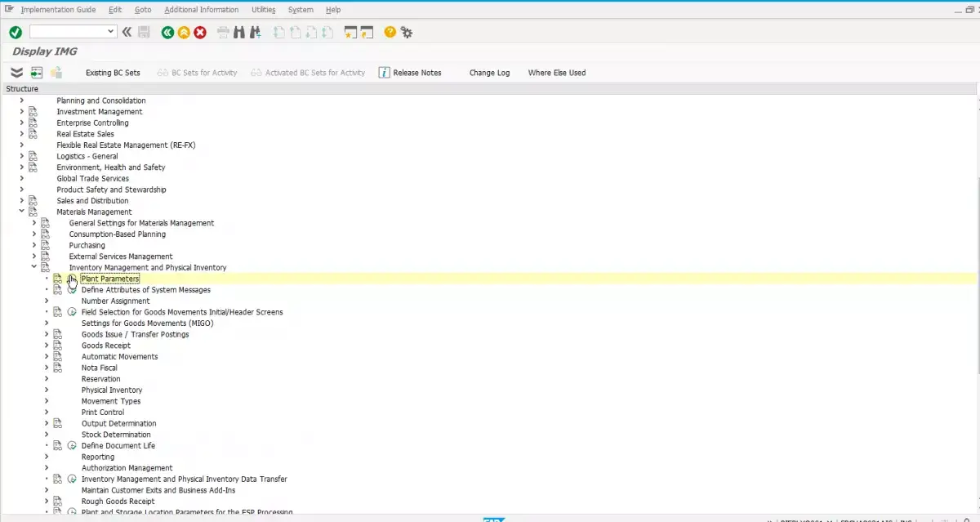980x522 pixels.
Task: Open Find with the binoculars icon
Action: coord(239,32)
